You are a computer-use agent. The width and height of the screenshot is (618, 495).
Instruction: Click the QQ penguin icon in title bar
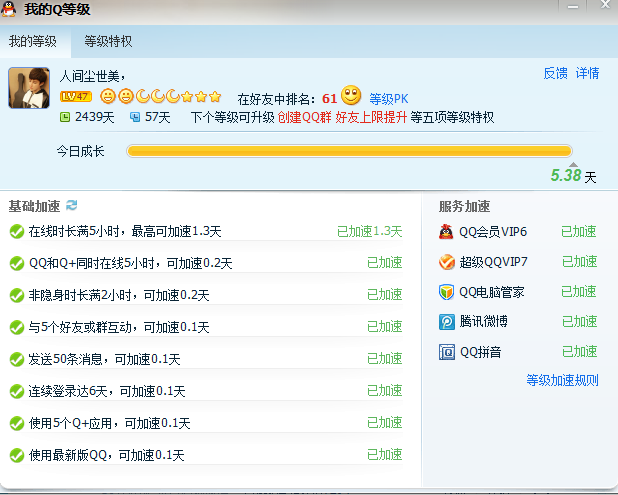coord(9,9)
